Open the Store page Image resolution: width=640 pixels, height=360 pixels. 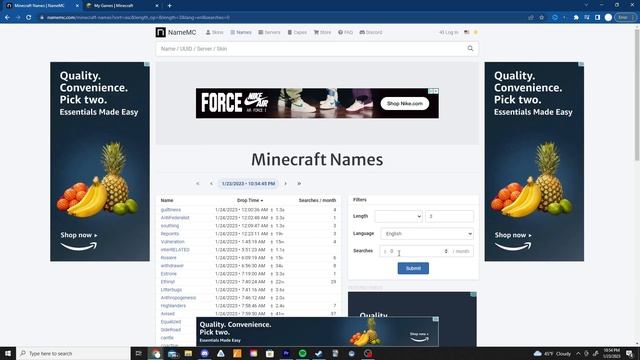point(322,32)
